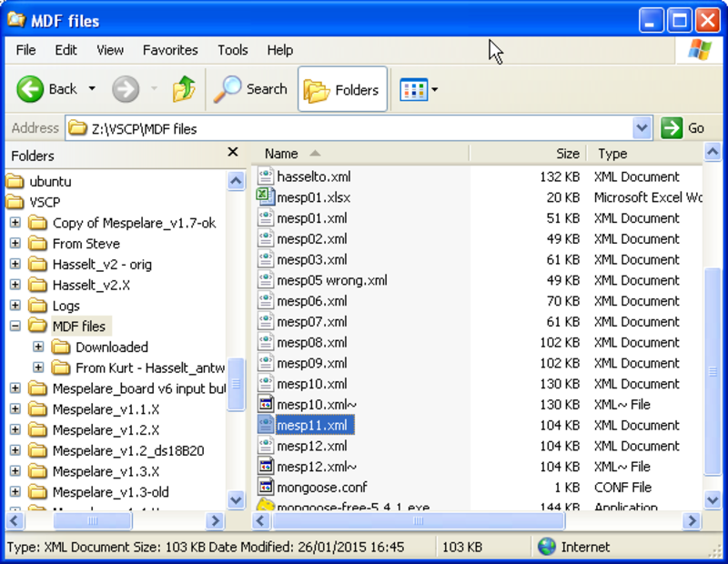728x564 pixels.
Task: Click the file list vertical scrollbar down arrow
Action: [713, 499]
